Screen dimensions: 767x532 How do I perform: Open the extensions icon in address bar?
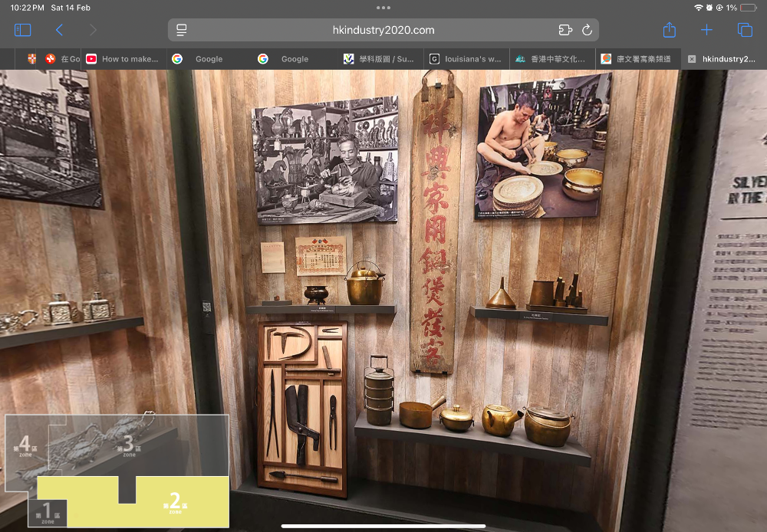coord(565,30)
